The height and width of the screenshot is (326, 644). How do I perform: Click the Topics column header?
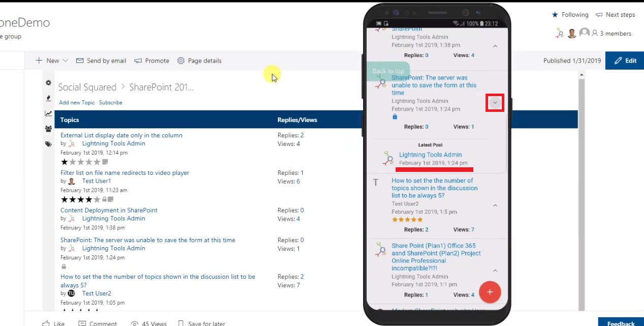(x=70, y=120)
